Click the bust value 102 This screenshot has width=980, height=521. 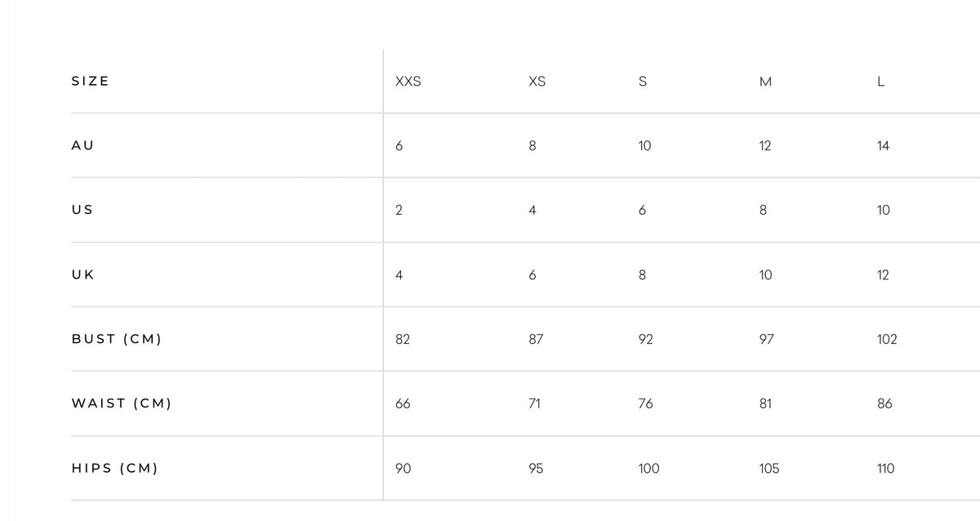(887, 340)
